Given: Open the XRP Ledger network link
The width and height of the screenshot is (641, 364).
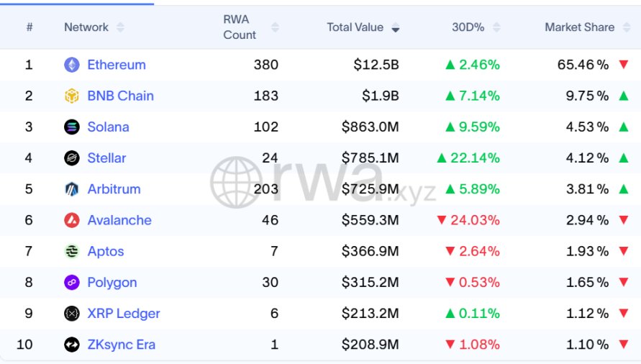Looking at the screenshot, I should (124, 314).
